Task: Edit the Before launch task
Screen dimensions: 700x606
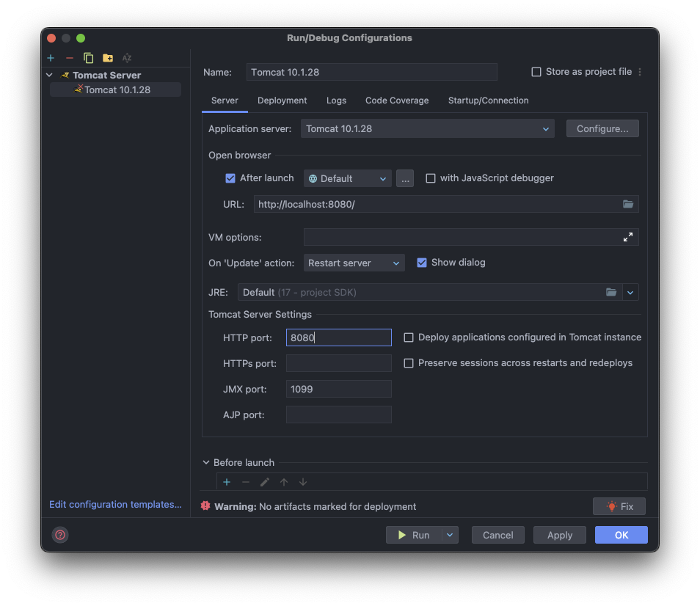Action: click(x=265, y=482)
